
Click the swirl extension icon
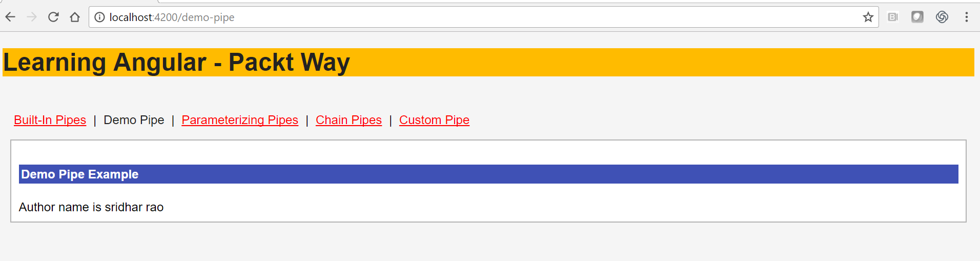click(942, 17)
